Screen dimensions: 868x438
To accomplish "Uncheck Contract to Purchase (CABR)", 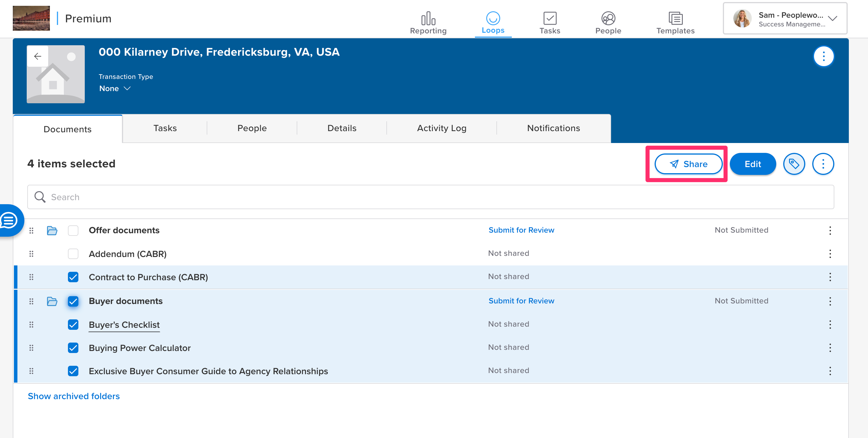I will [x=73, y=277].
